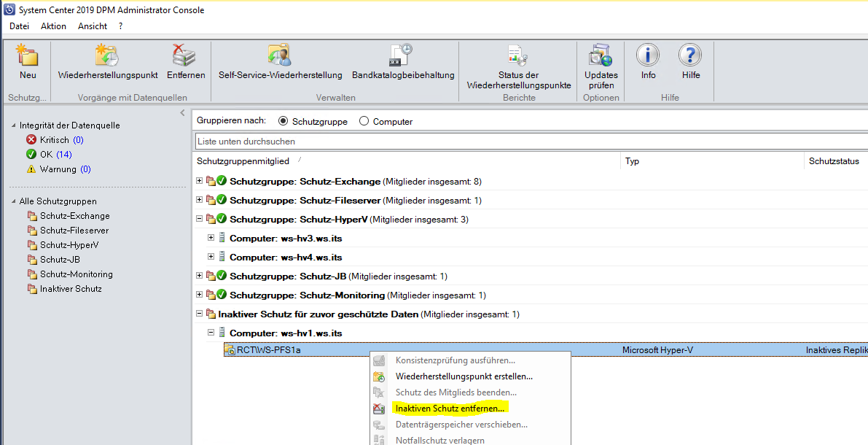The image size is (868, 445).
Task: Click the Kritisch red error icon
Action: pyautogui.click(x=31, y=139)
